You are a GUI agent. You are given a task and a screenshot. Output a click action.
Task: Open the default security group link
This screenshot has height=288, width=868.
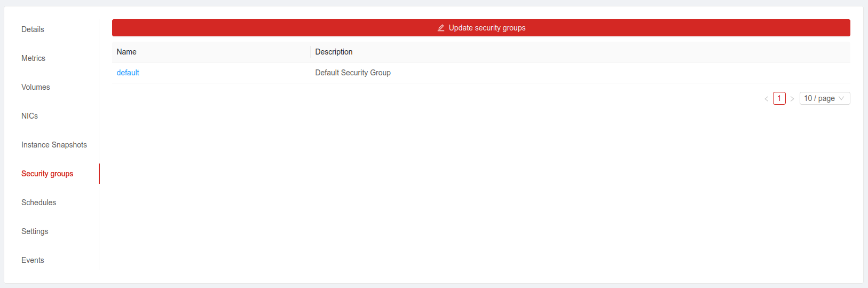128,73
